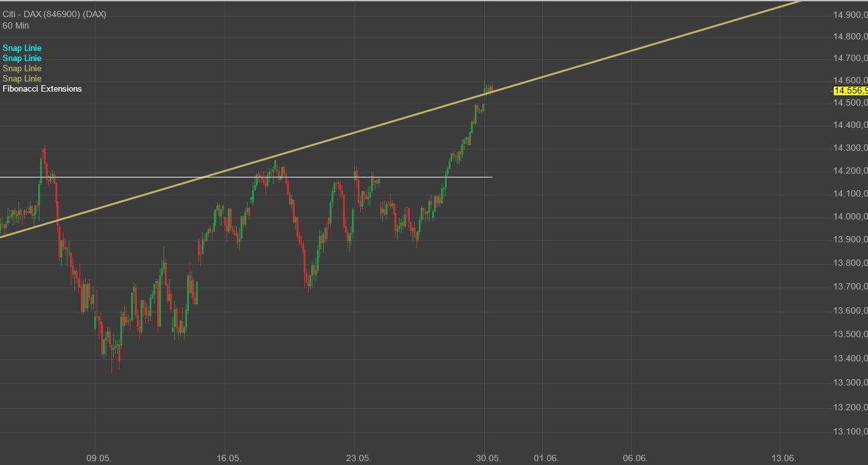Click the yellow highlighted current price tag
This screenshot has height=465, width=868.
850,91
